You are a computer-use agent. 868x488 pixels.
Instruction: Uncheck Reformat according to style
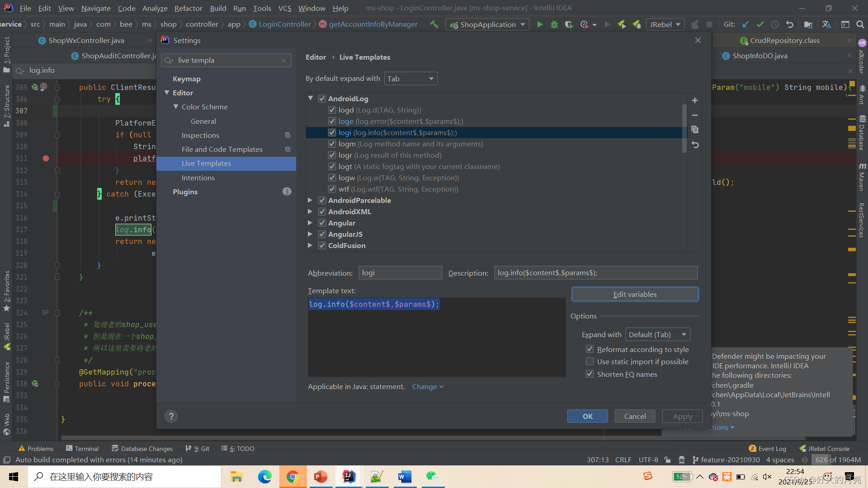pos(590,349)
